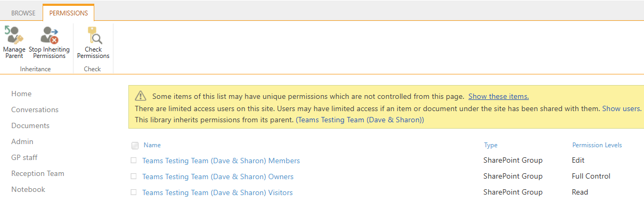Go to Documents in the left navigation
This screenshot has height=202, width=644.
[30, 125]
